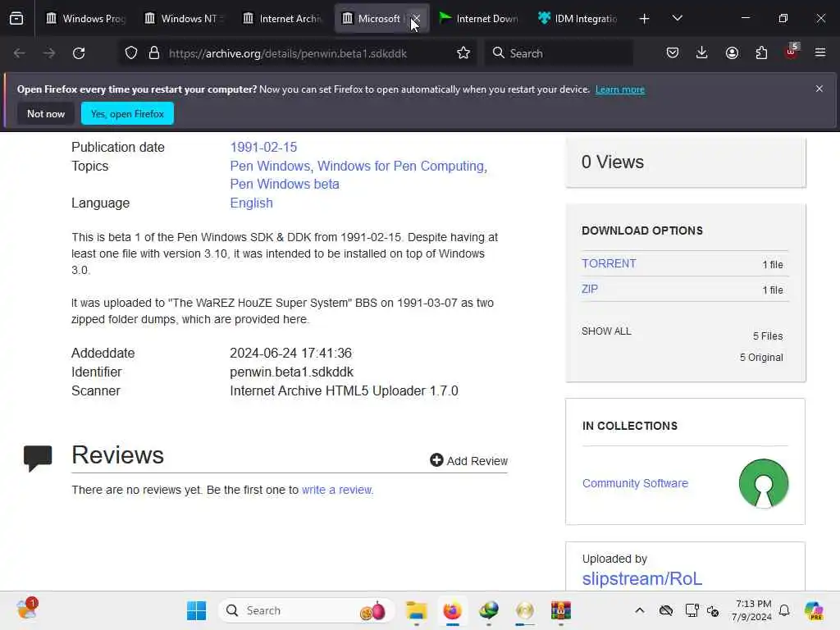Open File Explorer from taskbar
This screenshot has width=840, height=630.
pyautogui.click(x=416, y=610)
